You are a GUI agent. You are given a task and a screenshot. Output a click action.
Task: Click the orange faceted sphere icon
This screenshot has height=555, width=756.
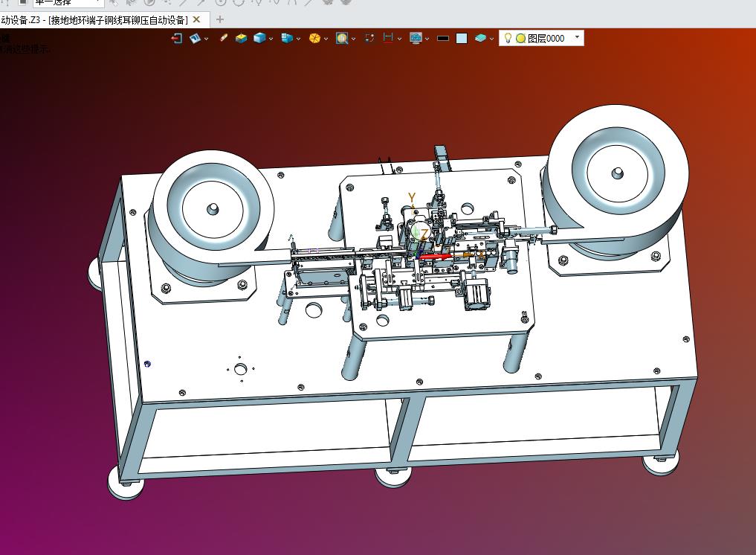tap(314, 38)
